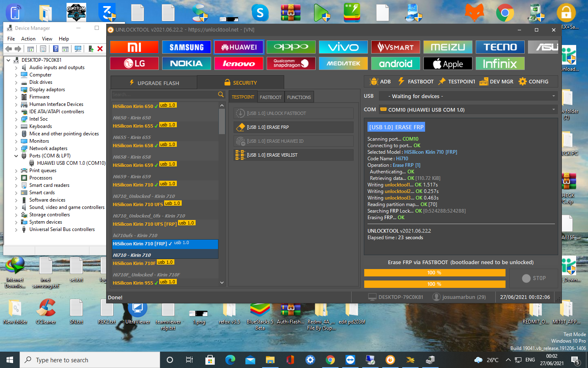Screen dimensions: 588x368
Task: Open DEV MGR device manager
Action: 496,81
